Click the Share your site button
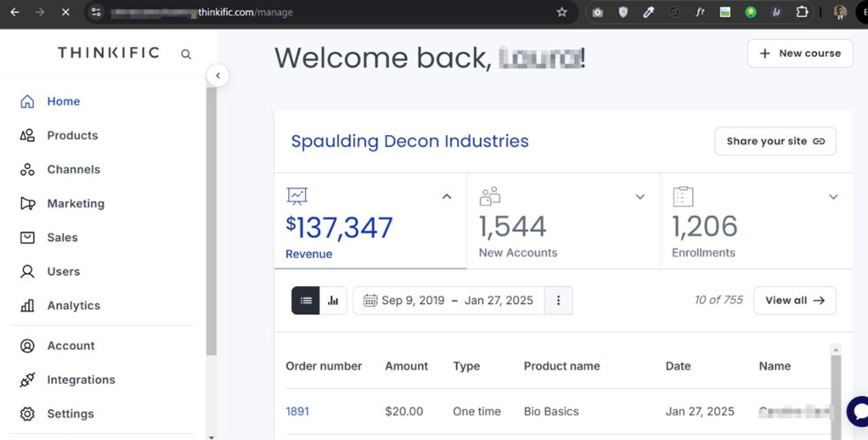This screenshot has width=868, height=440. 775,141
